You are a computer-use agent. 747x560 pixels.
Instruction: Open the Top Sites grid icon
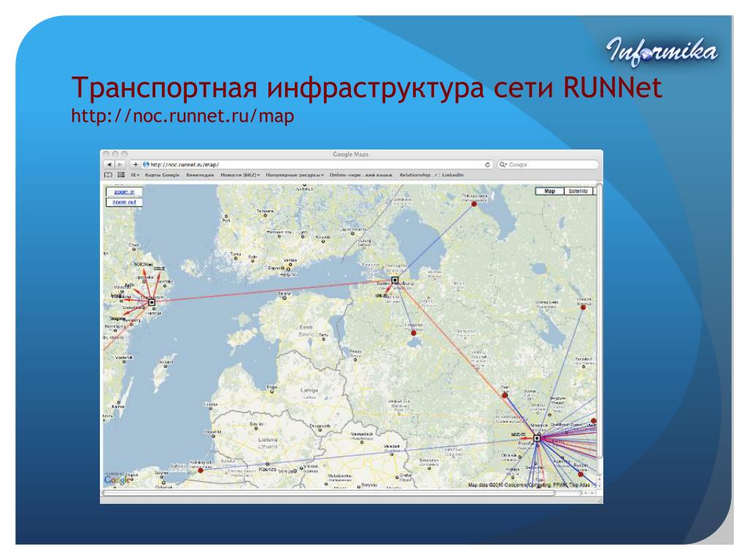(122, 175)
